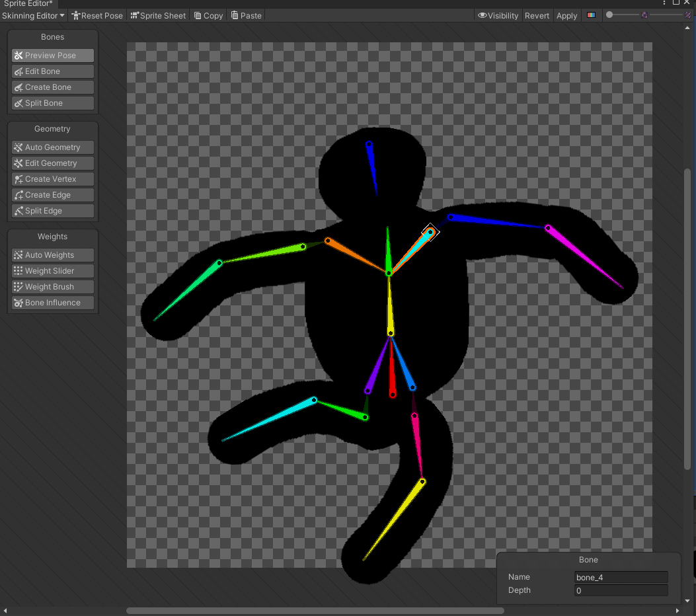
Task: Toggle the Visibility panel
Action: click(498, 15)
